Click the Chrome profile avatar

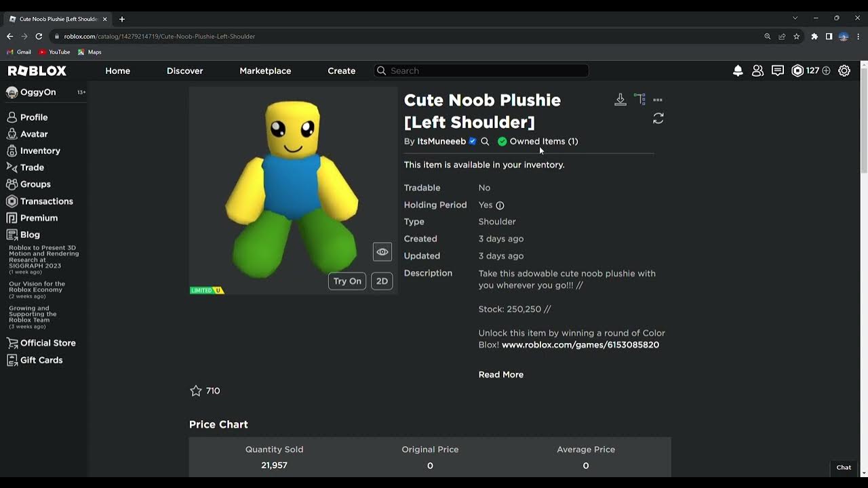(x=844, y=37)
